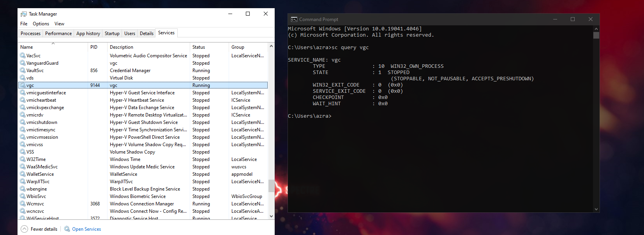The height and width of the screenshot is (235, 644).
Task: Open the Options menu in Task Manager
Action: [41, 24]
